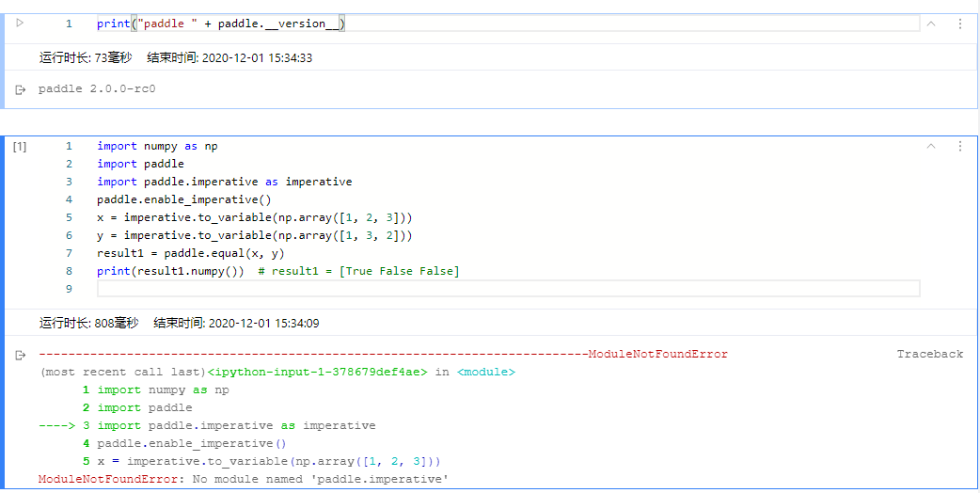
Task: Click 'result1 = paddle.equal(x, y)' line
Action: point(191,253)
